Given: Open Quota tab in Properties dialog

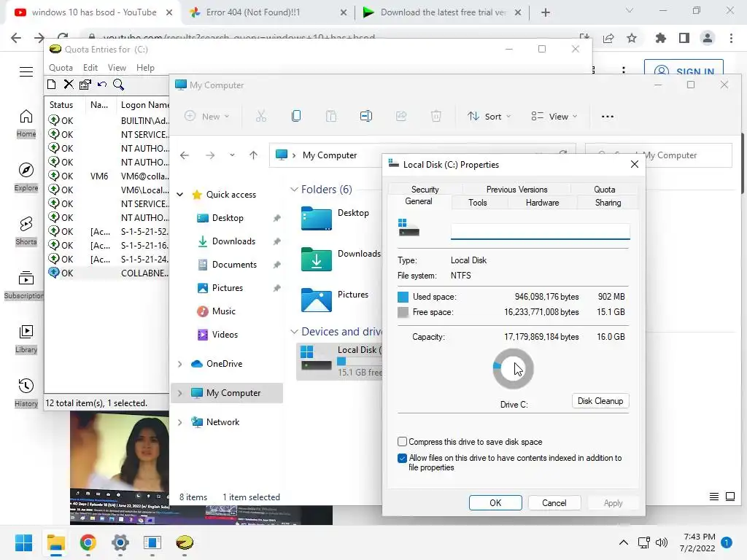Looking at the screenshot, I should pyautogui.click(x=604, y=190).
